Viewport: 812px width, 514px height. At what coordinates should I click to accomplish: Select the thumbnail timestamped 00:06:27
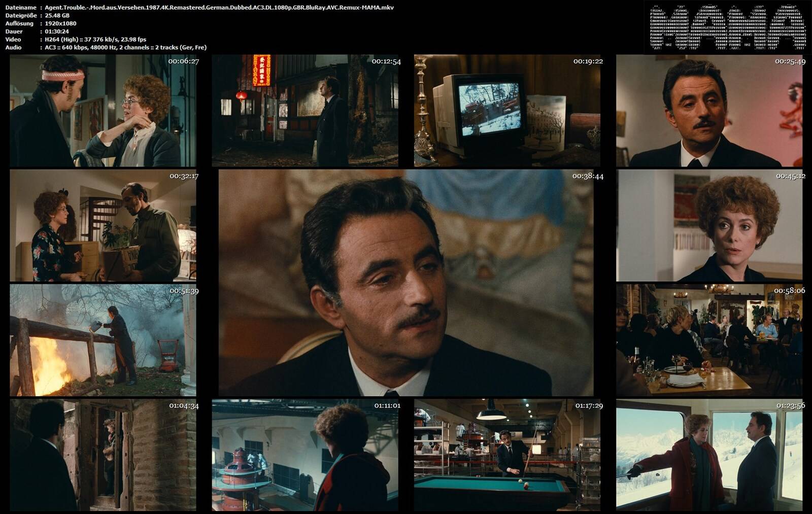(x=103, y=111)
